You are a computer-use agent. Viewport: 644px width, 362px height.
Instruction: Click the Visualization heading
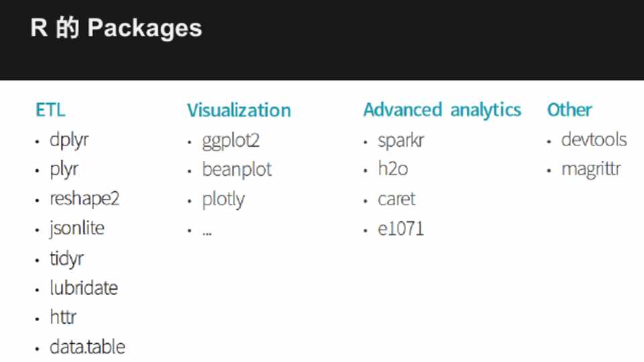239,110
